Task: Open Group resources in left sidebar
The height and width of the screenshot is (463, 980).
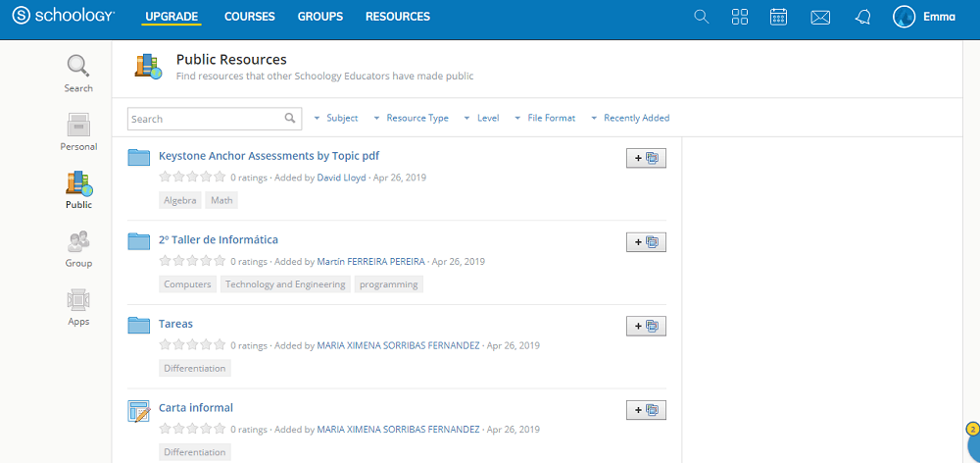Action: [x=78, y=249]
